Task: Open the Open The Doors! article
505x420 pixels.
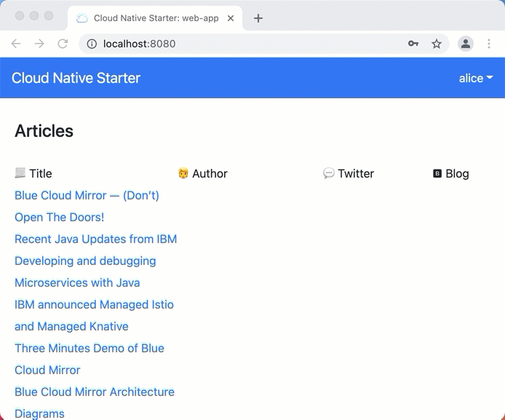Action: click(x=60, y=217)
